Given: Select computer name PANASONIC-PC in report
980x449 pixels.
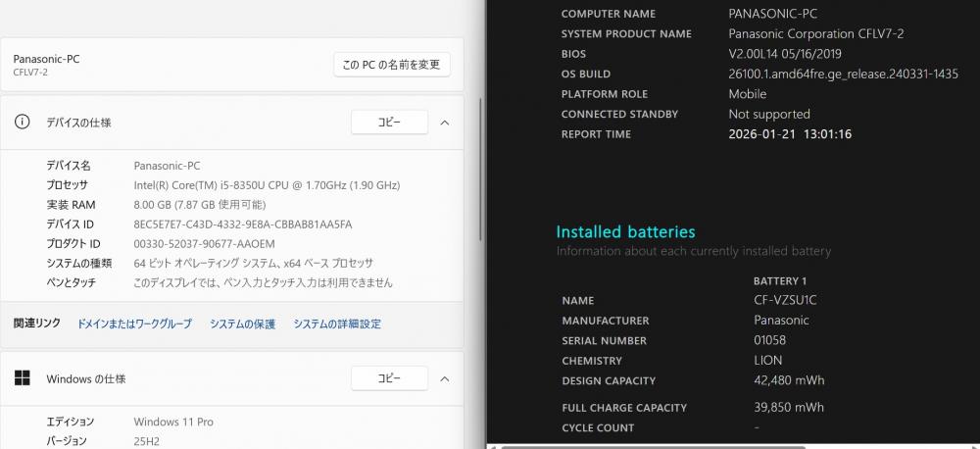Looking at the screenshot, I should tap(773, 14).
